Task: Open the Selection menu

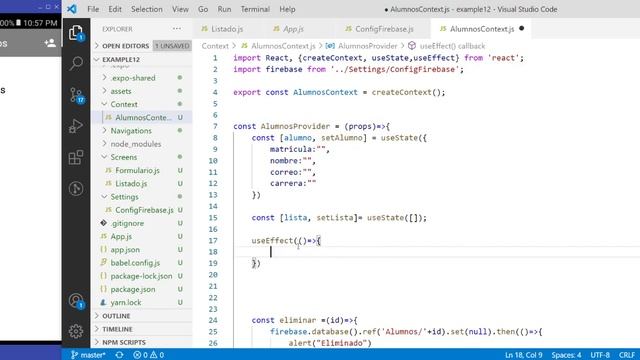Action: point(147,9)
